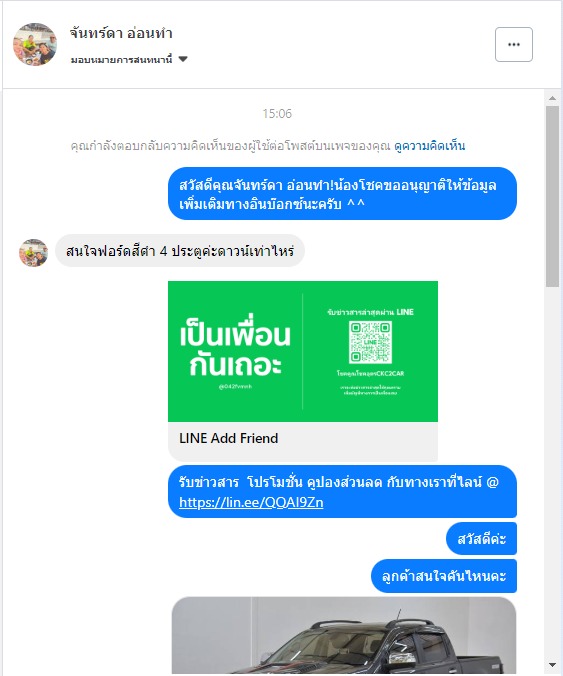Click the LINE QR code image
Screen dimensions: 563x676
370,342
